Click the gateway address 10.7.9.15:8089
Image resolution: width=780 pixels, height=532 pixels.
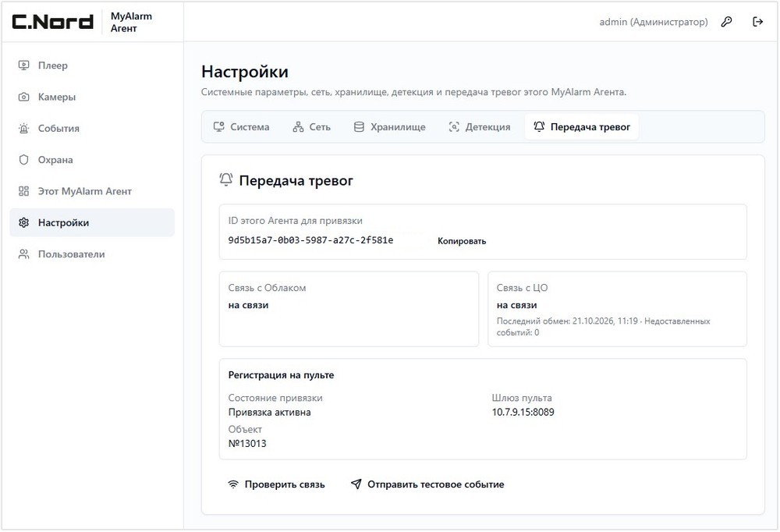click(x=523, y=412)
